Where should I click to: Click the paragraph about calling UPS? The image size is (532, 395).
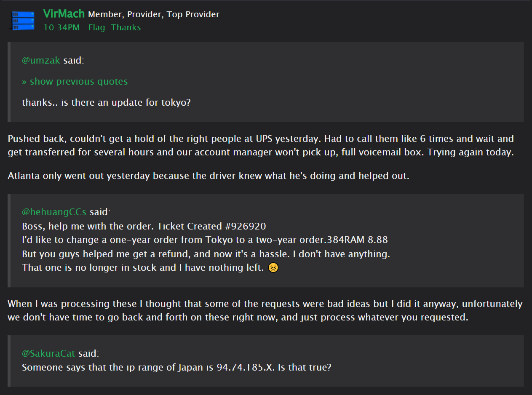pyautogui.click(x=260, y=146)
